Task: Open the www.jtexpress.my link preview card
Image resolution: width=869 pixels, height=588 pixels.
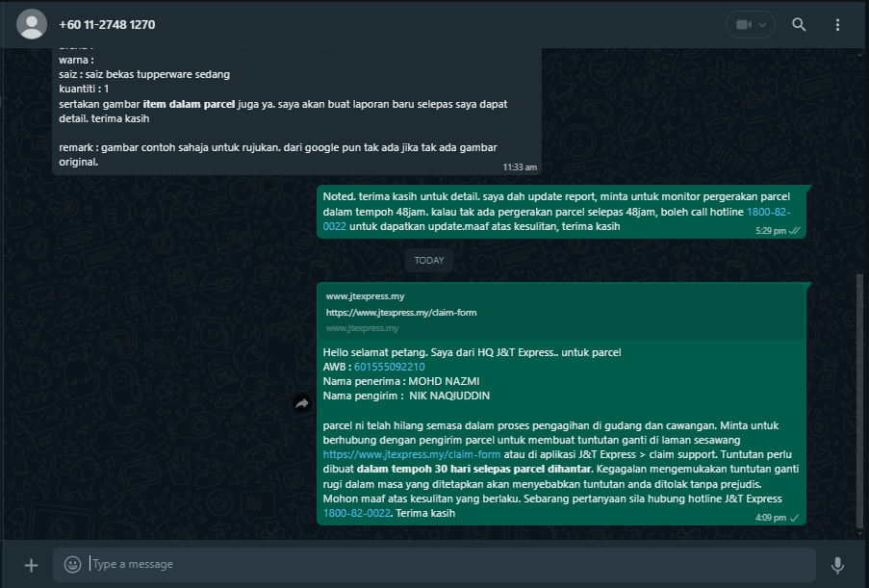Action: tap(562, 312)
